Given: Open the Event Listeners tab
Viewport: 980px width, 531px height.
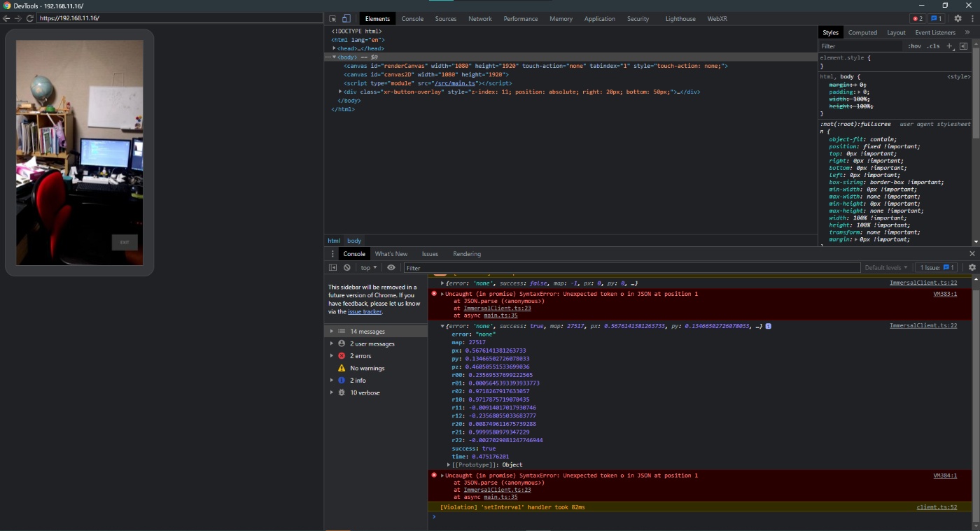Looking at the screenshot, I should tap(935, 32).
